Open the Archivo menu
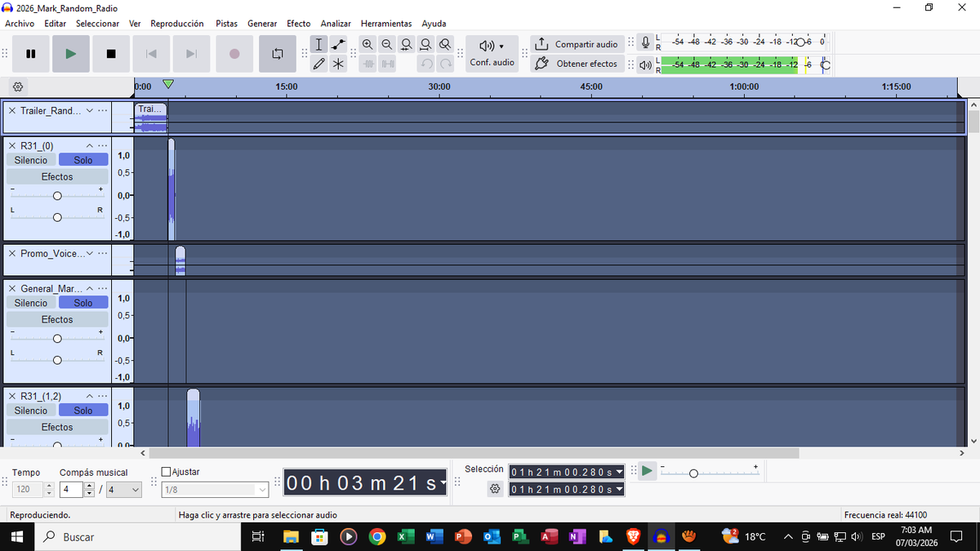The width and height of the screenshot is (980, 551). click(x=20, y=24)
